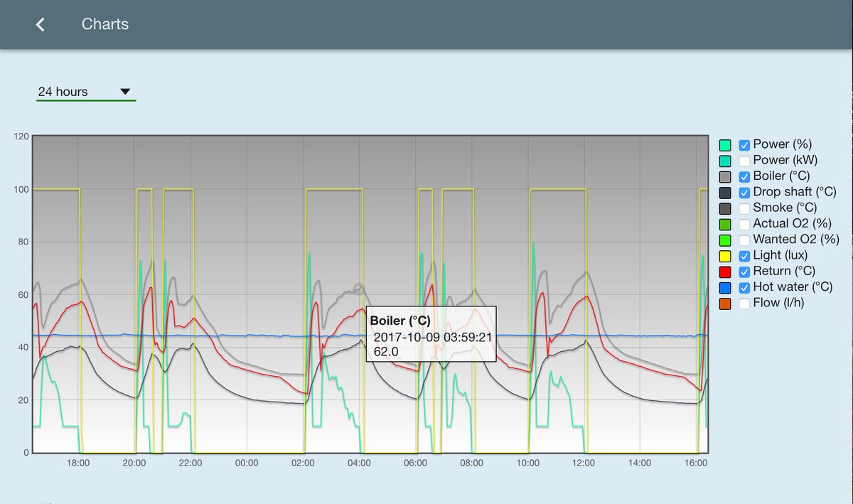This screenshot has width=853, height=504.
Task: Click the Boiler (°C) tooltip on the chart
Action: pyautogui.click(x=431, y=334)
